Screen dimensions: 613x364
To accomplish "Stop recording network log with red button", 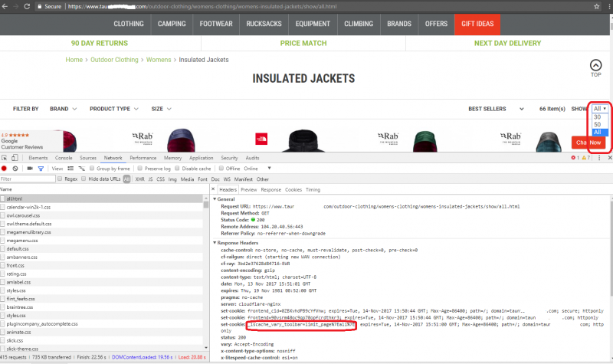I will [4, 169].
